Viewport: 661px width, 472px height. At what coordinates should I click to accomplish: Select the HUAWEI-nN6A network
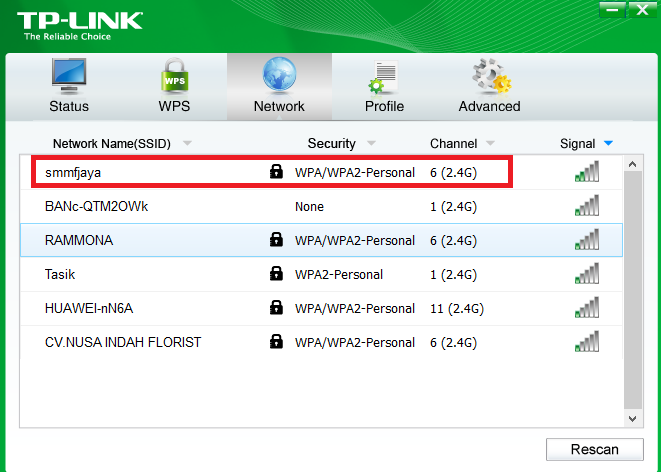(321, 308)
